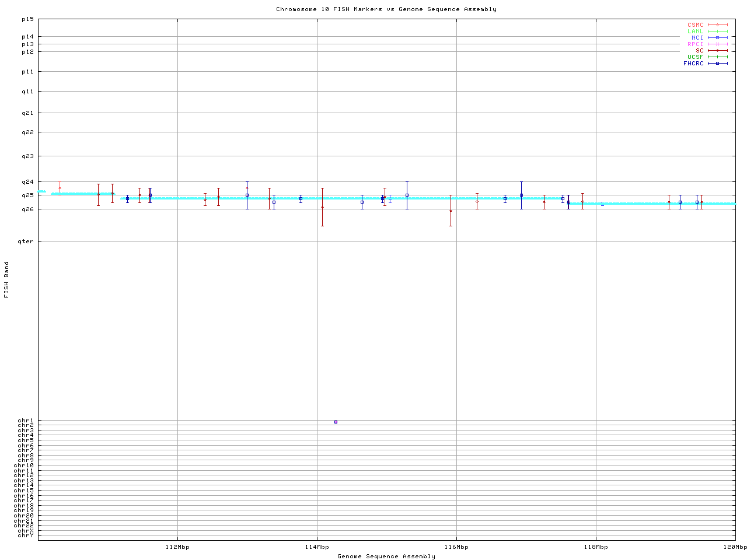This screenshot has height=560, width=747.
Task: Click the chart title text
Action: [386, 9]
